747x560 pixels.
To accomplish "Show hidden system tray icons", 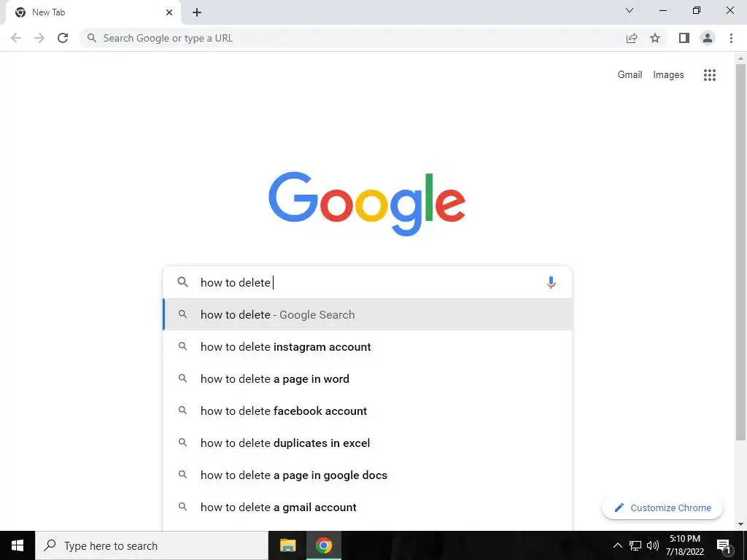I will coord(617,545).
